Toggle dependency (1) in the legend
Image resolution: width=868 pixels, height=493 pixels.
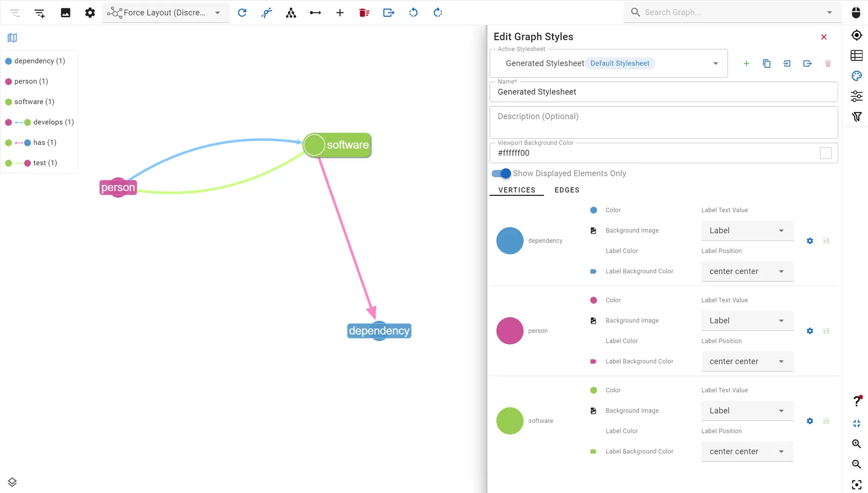[x=35, y=61]
